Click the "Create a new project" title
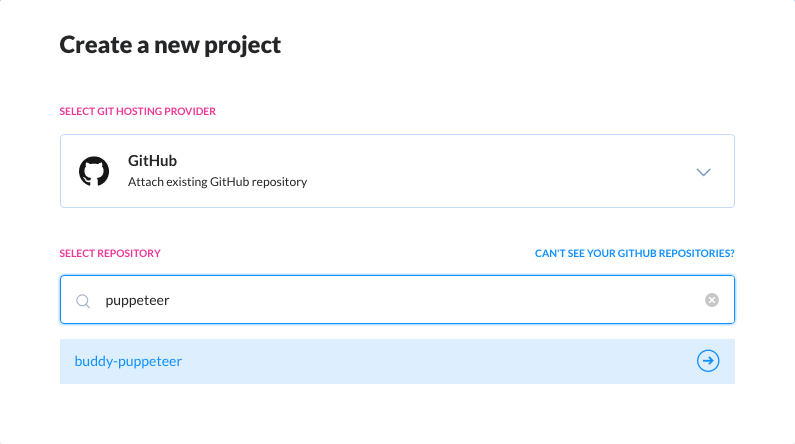The image size is (795, 444). 170,45
